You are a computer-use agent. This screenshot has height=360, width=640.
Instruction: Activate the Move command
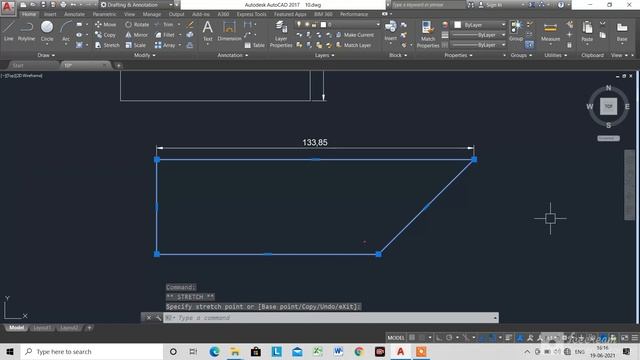pos(105,24)
